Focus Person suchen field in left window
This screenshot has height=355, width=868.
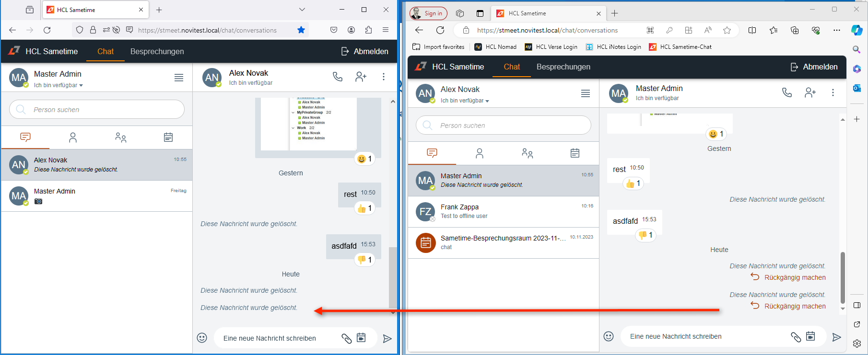(97, 109)
